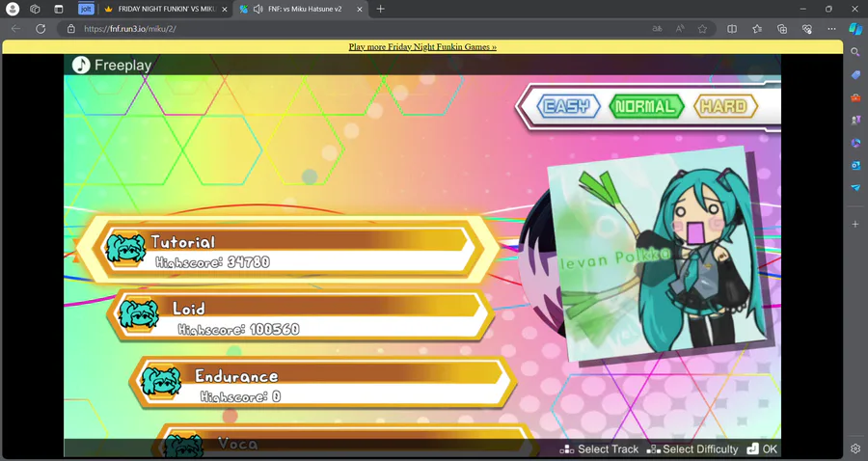Choose EASY difficulty

click(x=568, y=106)
